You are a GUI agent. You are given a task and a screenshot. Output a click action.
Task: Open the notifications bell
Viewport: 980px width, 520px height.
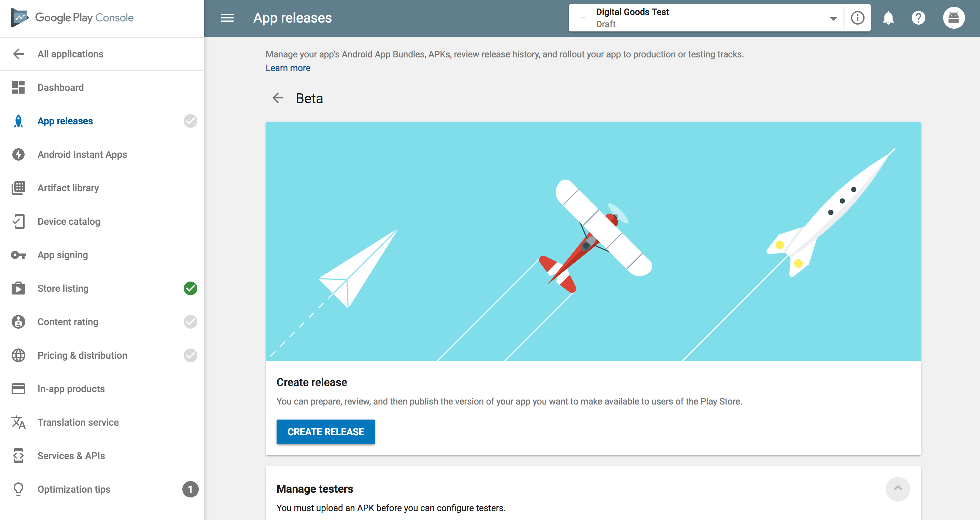coord(888,18)
